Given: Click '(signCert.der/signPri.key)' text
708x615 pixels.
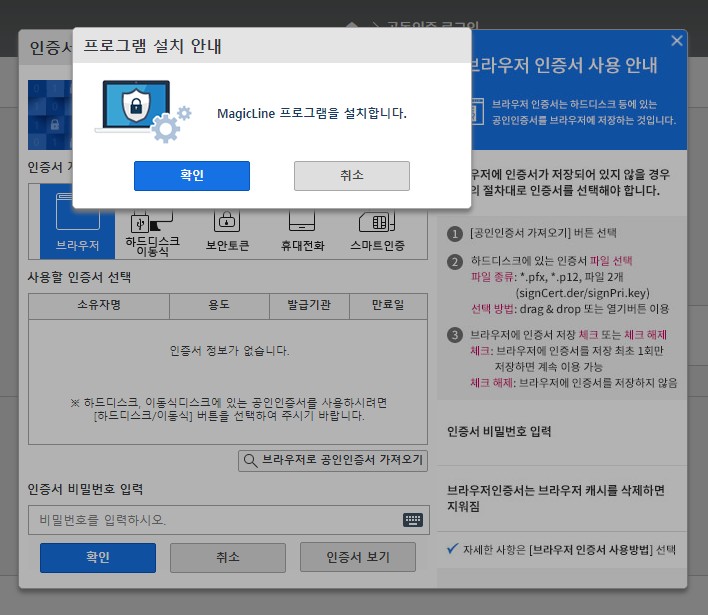Looking at the screenshot, I should point(582,293).
